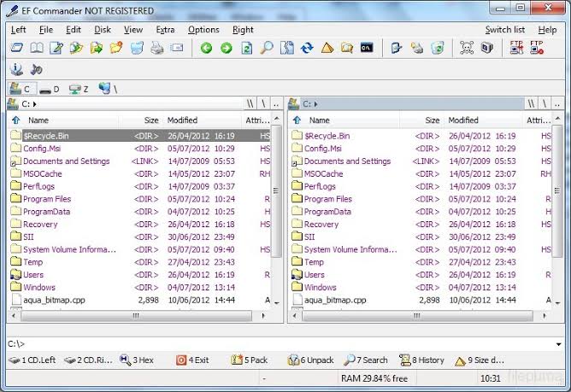Click the split document compare icon

pyautogui.click(x=287, y=48)
